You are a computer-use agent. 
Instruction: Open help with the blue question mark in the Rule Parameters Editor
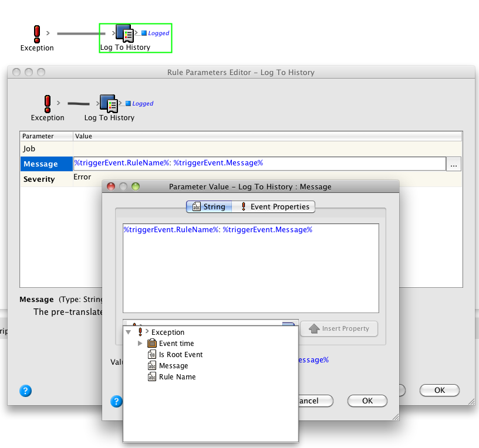(x=25, y=391)
